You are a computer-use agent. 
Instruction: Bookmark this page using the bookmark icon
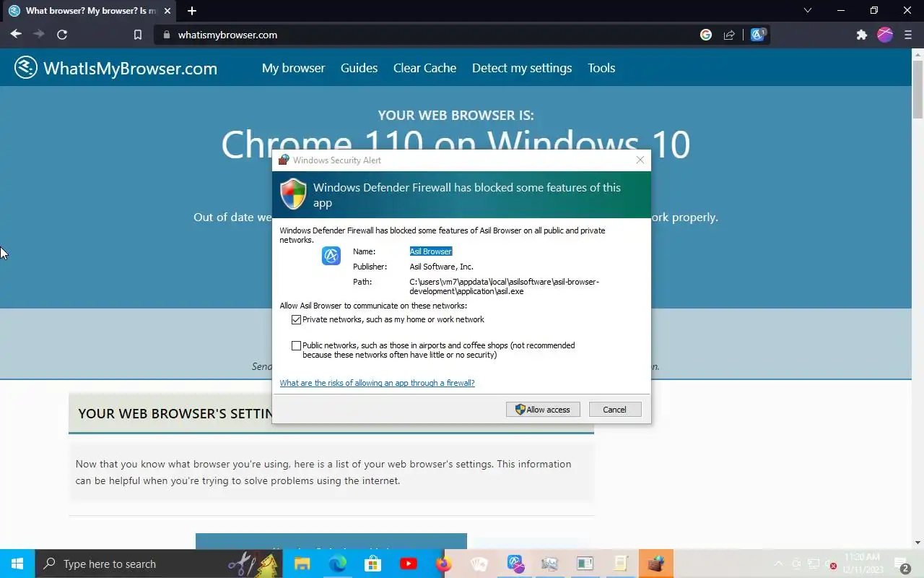tap(138, 35)
